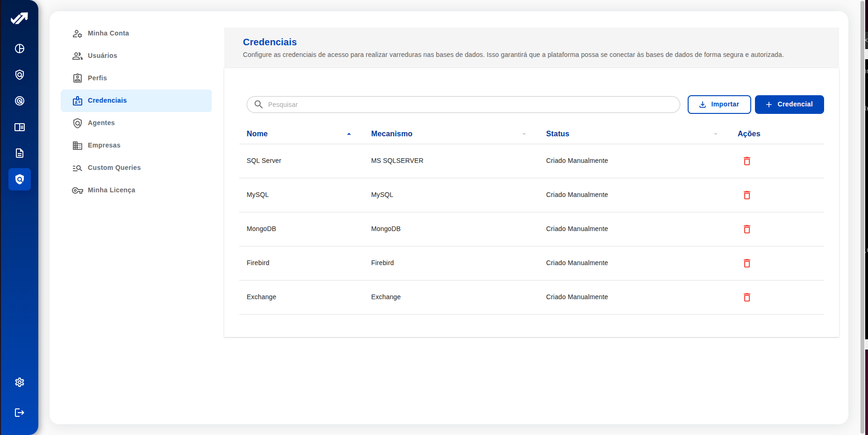This screenshot has width=868, height=435.
Task: Open the dashboard pie chart icon in sidebar
Action: click(x=20, y=49)
